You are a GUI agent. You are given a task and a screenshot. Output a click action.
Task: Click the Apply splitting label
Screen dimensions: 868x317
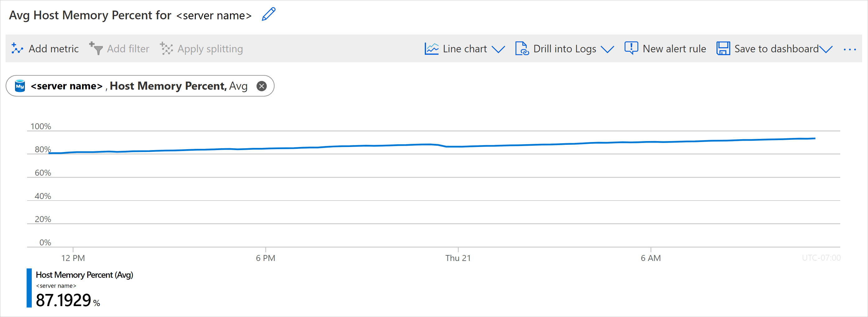210,49
